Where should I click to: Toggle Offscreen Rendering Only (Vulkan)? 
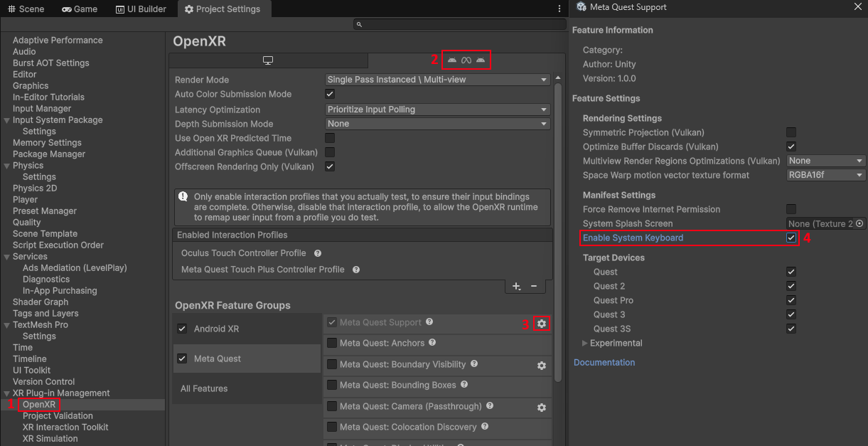click(330, 166)
